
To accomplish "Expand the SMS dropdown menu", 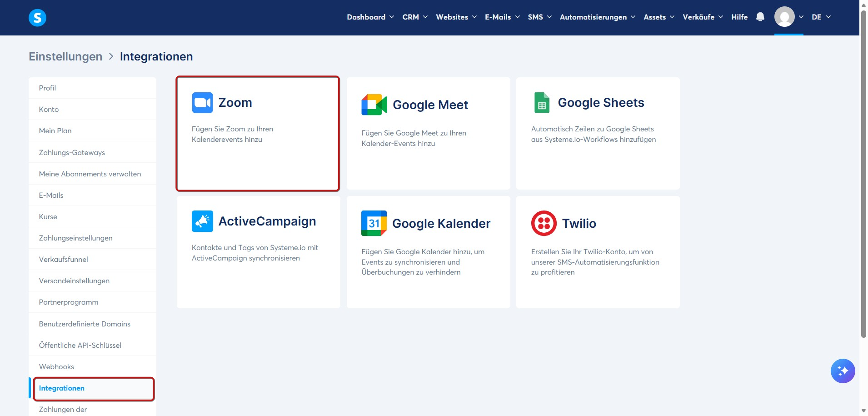I will pyautogui.click(x=540, y=17).
